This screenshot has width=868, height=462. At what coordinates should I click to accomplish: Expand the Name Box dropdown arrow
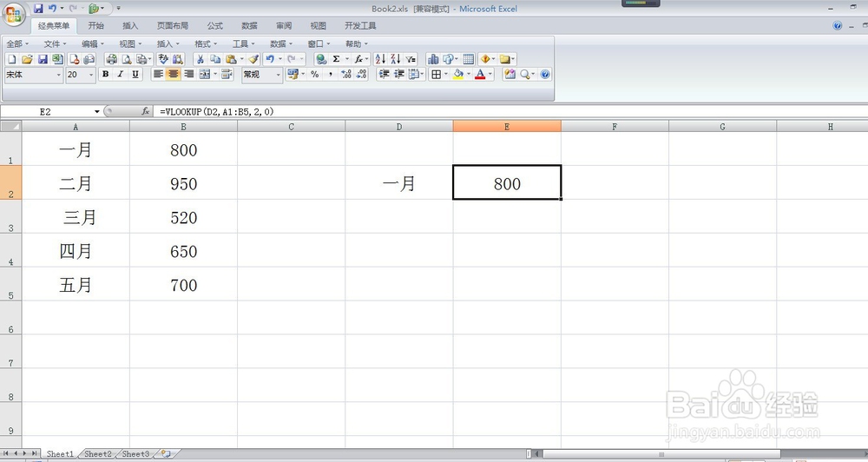(97, 112)
